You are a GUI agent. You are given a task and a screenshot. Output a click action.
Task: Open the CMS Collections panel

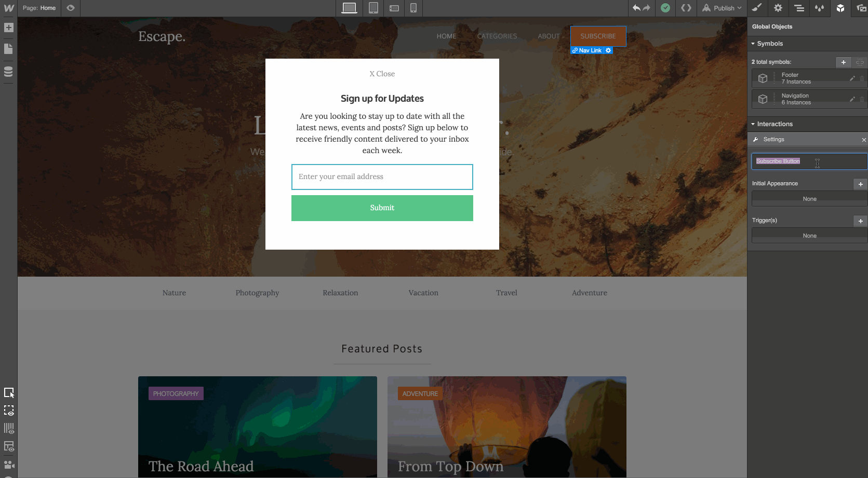(8, 72)
